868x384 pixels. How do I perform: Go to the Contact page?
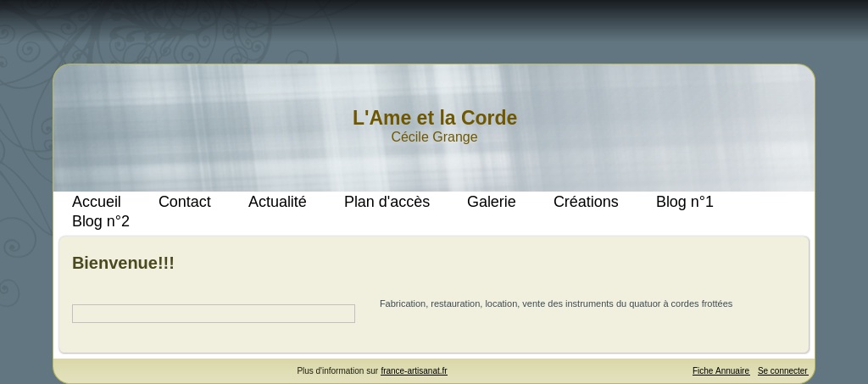point(184,202)
